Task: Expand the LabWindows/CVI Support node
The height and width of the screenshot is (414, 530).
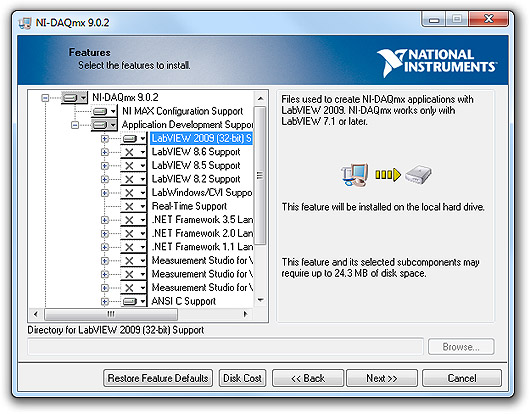Action: (x=105, y=193)
